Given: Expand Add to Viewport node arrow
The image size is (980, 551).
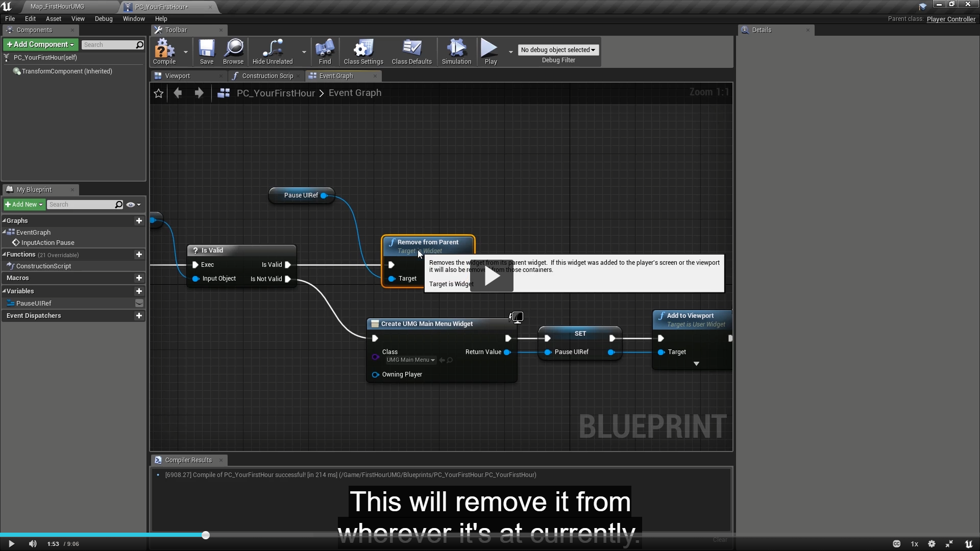Looking at the screenshot, I should coord(696,364).
